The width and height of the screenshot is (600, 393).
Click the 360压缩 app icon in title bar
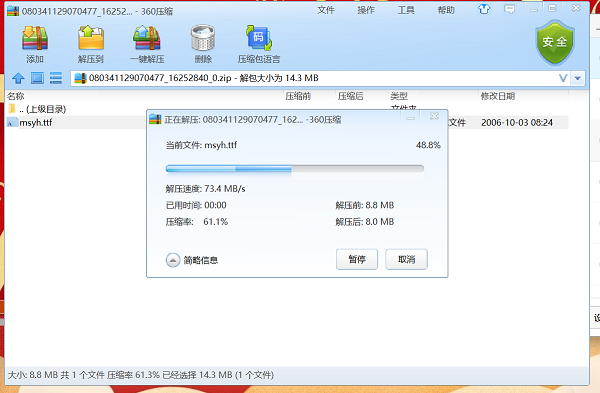coord(13,11)
